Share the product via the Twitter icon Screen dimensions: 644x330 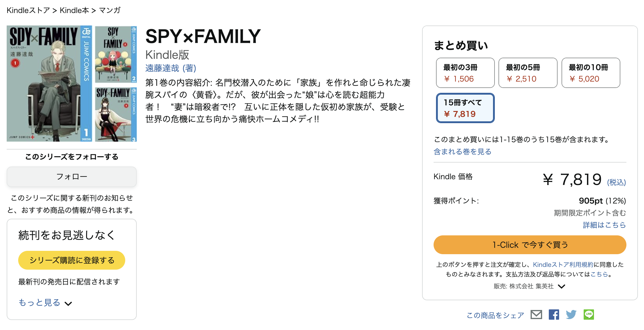click(x=572, y=315)
